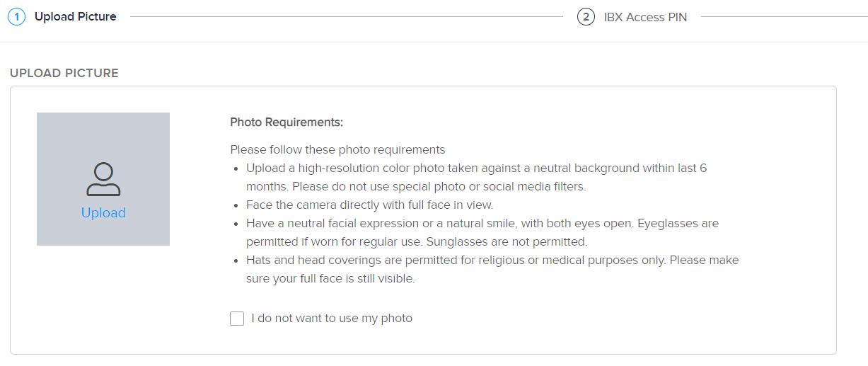Click the 'Sunglasses are not permitted' text
Image resolution: width=868 pixels, height=366 pixels.
click(507, 241)
